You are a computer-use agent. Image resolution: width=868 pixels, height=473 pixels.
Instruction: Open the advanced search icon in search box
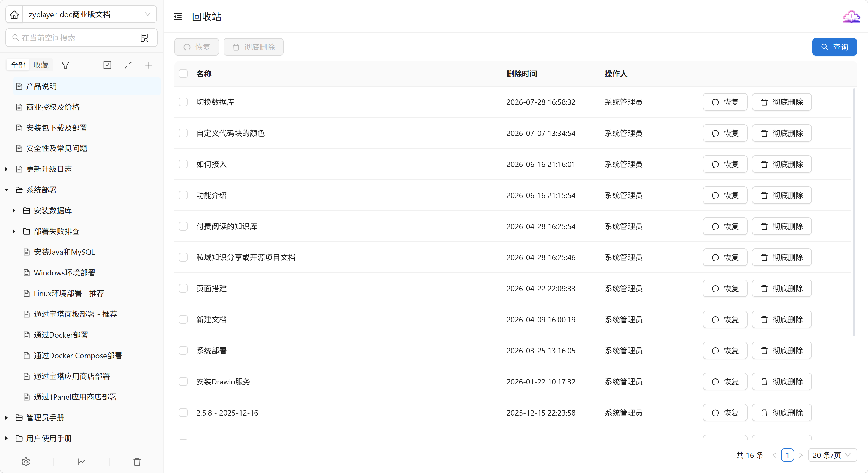tap(144, 38)
